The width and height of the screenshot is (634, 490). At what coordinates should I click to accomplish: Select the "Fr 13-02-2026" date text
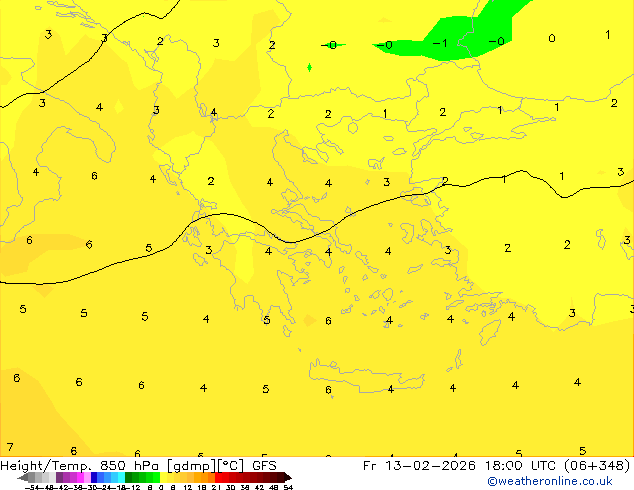419,466
